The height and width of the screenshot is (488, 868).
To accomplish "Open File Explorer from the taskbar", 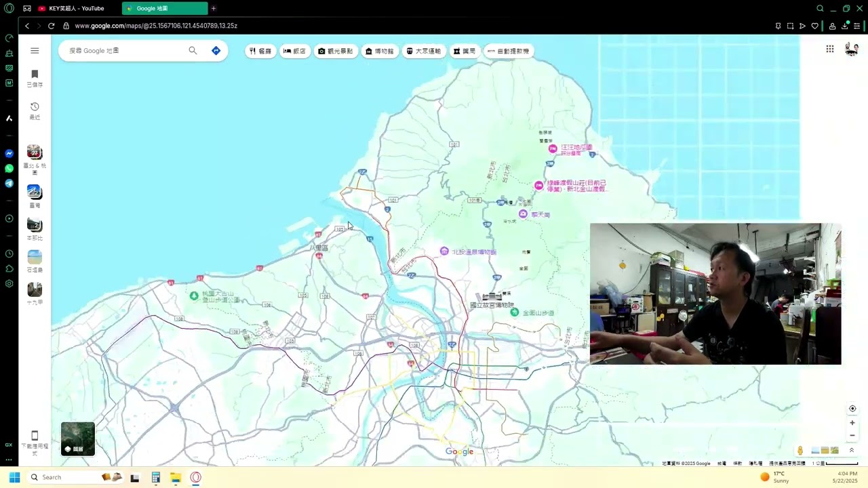I will 176,477.
